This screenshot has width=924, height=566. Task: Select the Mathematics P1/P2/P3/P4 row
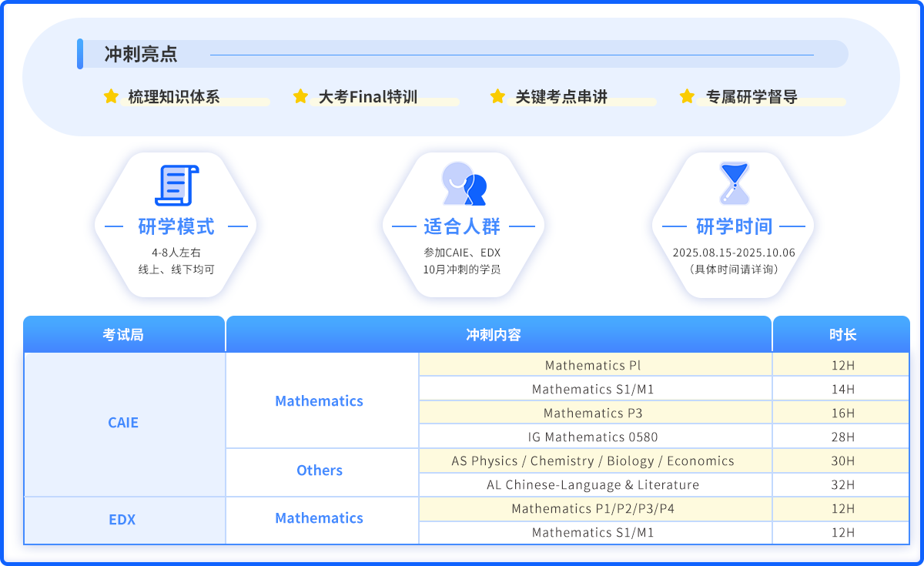click(x=595, y=508)
